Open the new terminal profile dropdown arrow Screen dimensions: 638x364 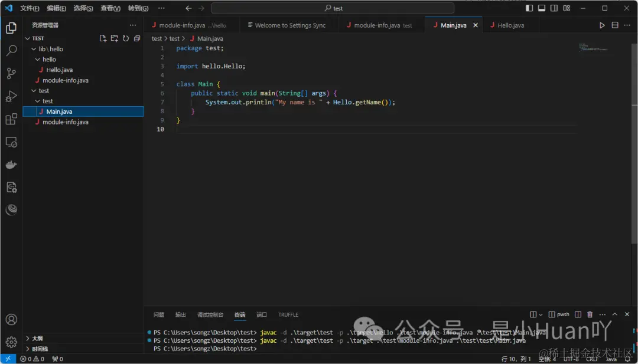(x=541, y=314)
